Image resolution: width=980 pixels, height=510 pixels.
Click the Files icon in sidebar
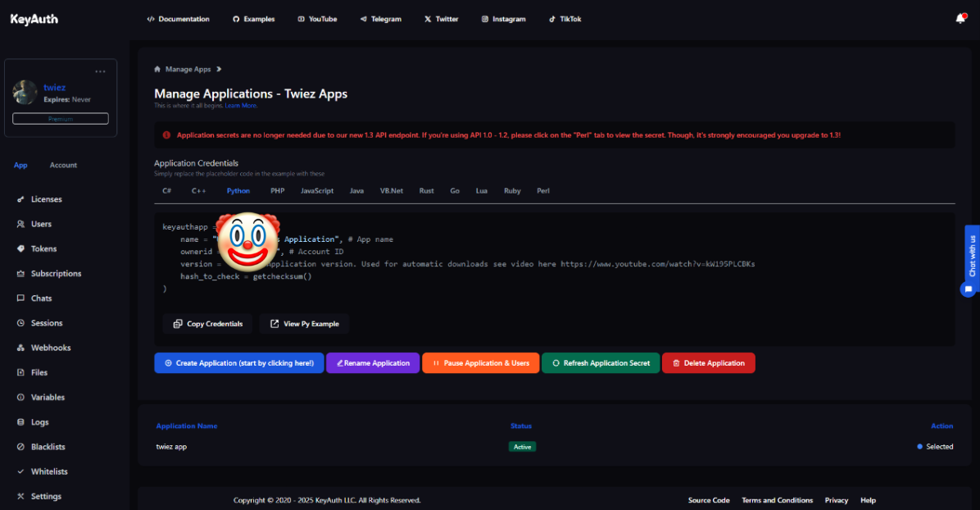[x=20, y=372]
